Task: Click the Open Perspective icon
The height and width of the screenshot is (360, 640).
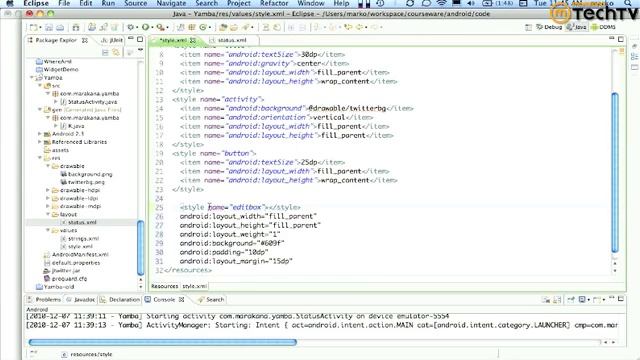Action: 528,27
